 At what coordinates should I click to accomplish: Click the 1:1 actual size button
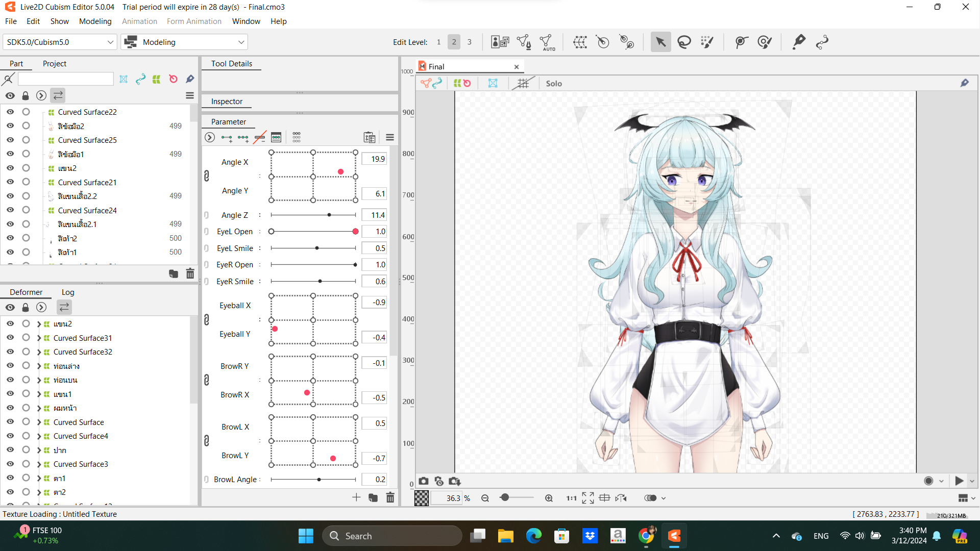[571, 498]
